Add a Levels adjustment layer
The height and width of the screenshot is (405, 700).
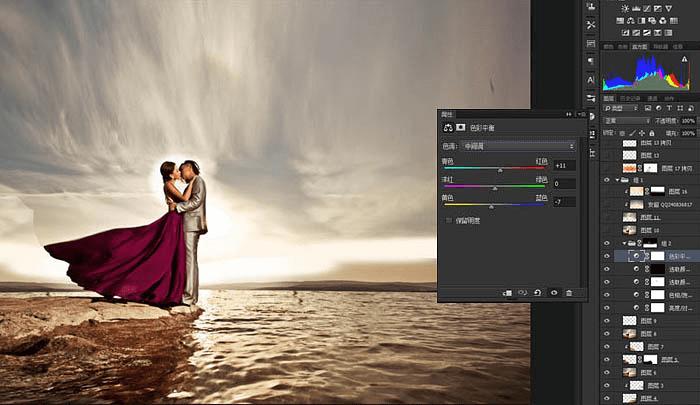636,8
